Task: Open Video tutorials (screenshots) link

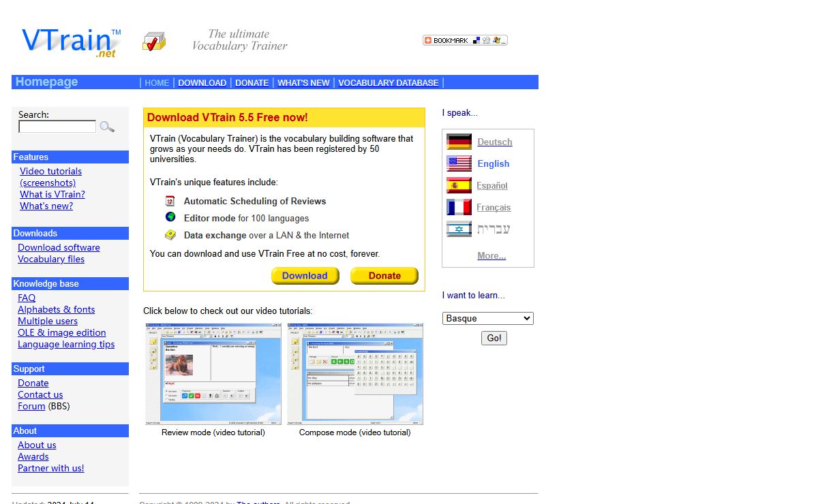Action: (50, 177)
